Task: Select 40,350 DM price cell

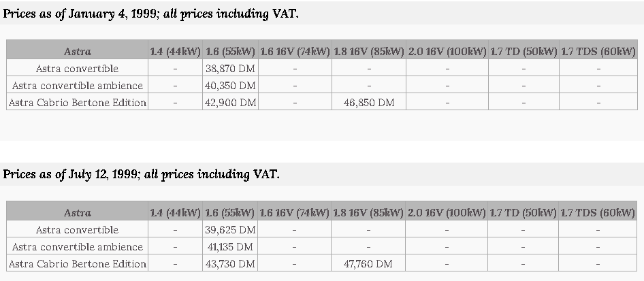Action: tap(230, 85)
